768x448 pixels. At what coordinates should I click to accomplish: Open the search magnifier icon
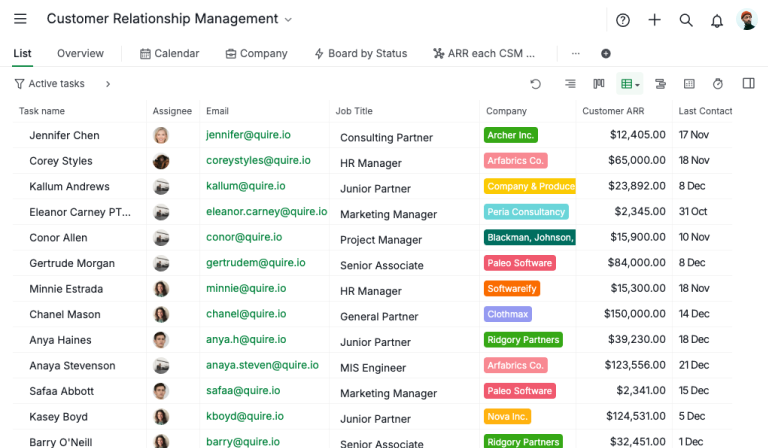tap(686, 20)
